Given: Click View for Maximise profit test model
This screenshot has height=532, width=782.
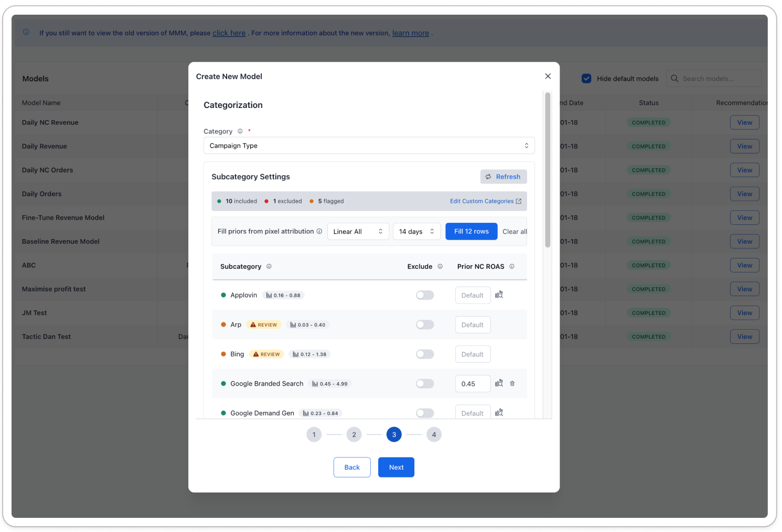Looking at the screenshot, I should tap(745, 289).
